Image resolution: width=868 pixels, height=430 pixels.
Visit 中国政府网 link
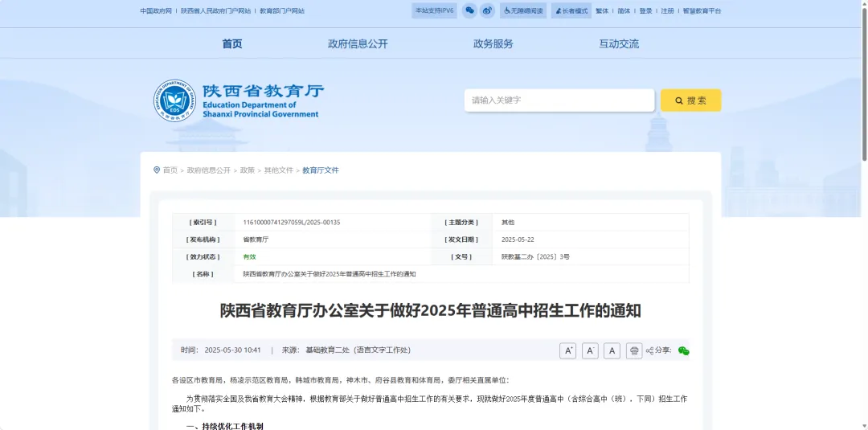[x=156, y=11]
